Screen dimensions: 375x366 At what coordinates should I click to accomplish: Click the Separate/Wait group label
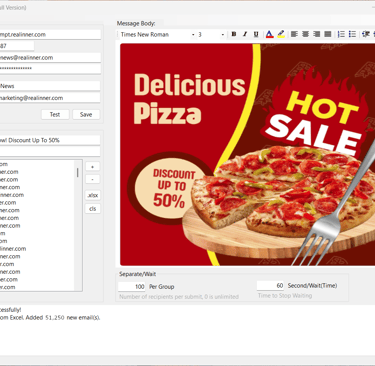tap(138, 274)
